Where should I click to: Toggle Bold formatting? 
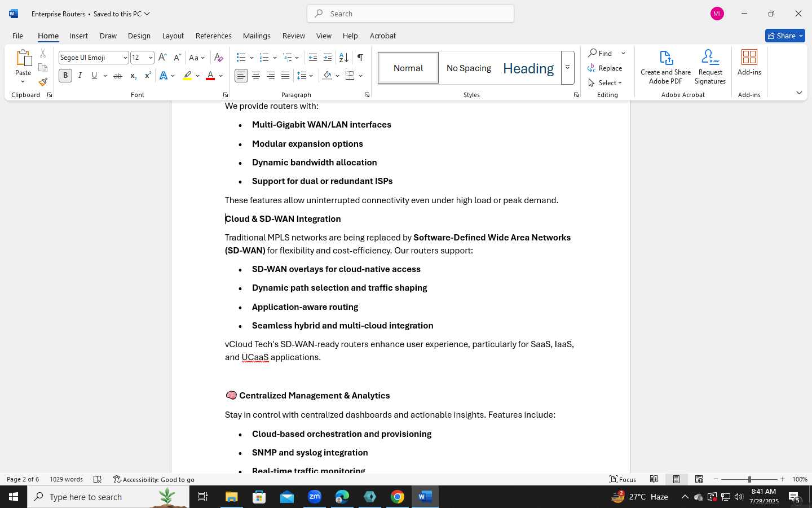tap(65, 76)
